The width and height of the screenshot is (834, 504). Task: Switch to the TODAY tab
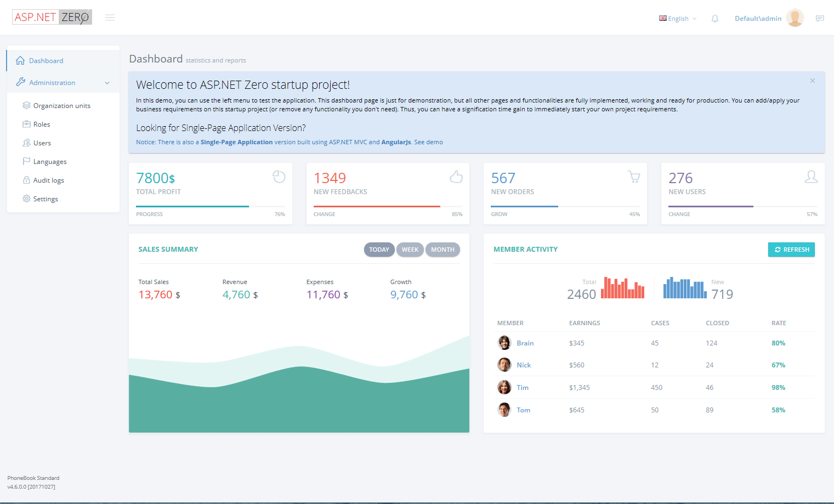coord(379,250)
